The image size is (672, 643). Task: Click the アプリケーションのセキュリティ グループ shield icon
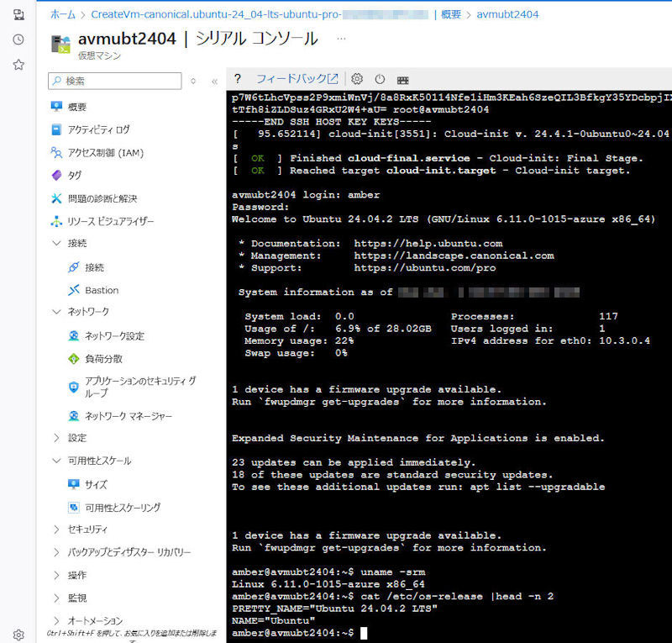74,387
